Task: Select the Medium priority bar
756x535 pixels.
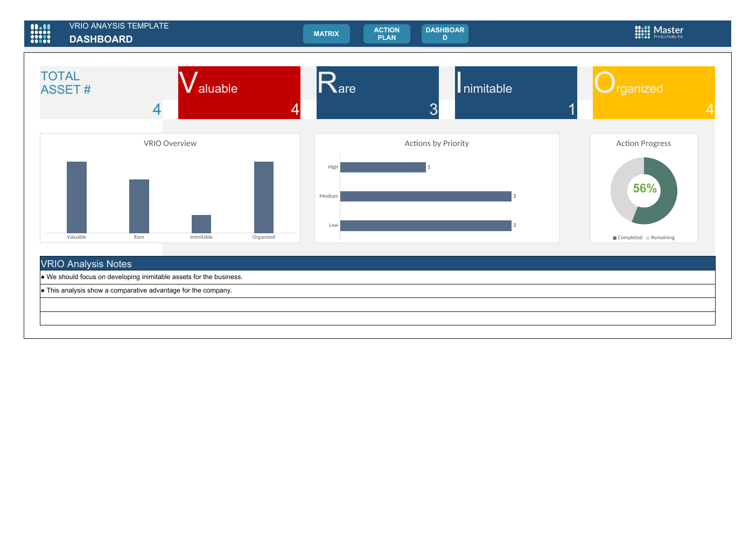Action: pyautogui.click(x=426, y=196)
